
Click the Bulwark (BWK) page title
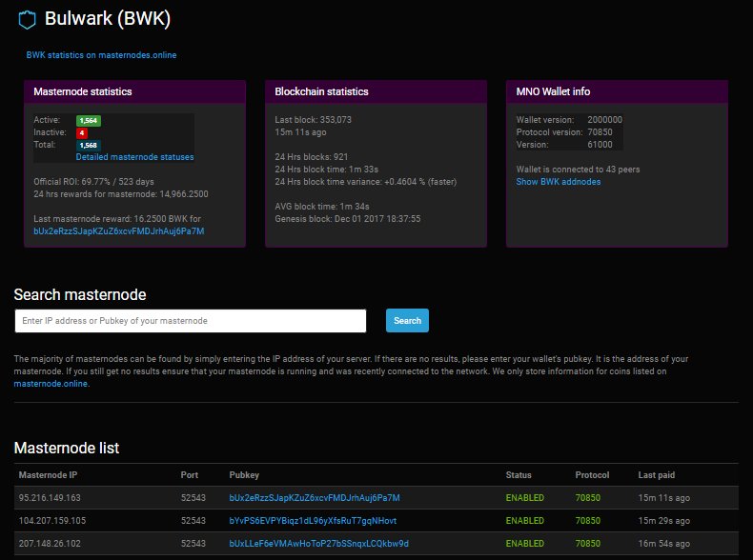tap(108, 19)
